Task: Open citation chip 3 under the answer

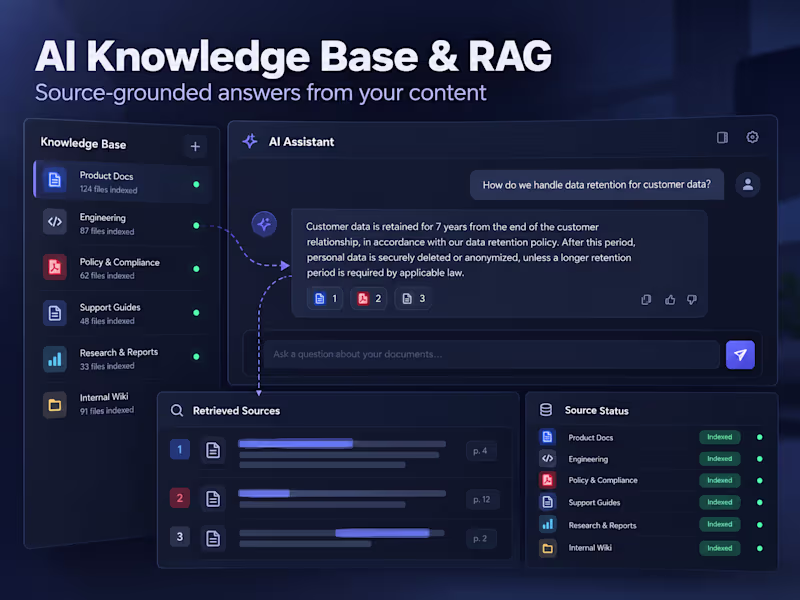Action: point(413,298)
